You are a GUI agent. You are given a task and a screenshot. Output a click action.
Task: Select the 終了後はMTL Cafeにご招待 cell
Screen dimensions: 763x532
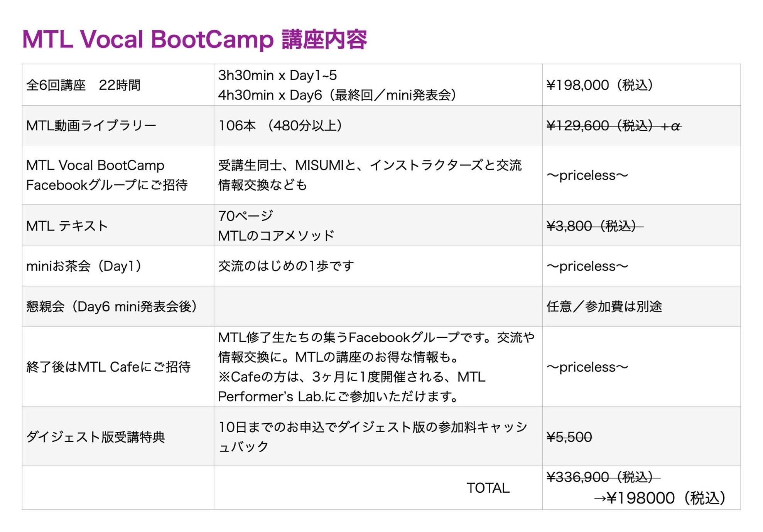coord(108,367)
